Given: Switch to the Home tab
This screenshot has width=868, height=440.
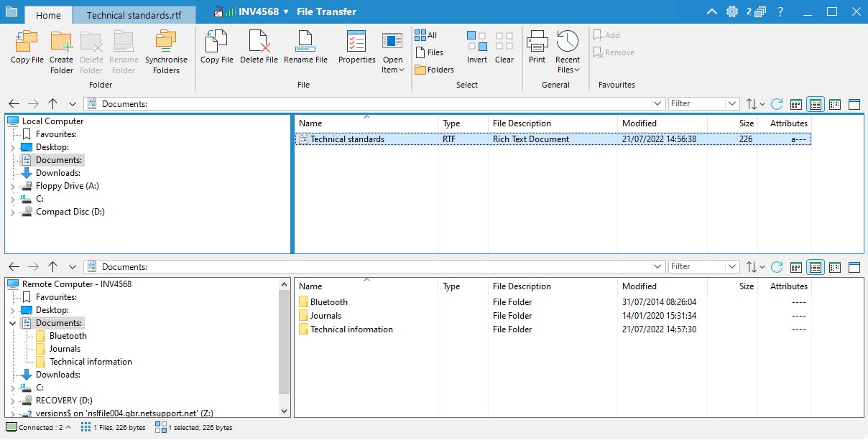Looking at the screenshot, I should pos(48,15).
